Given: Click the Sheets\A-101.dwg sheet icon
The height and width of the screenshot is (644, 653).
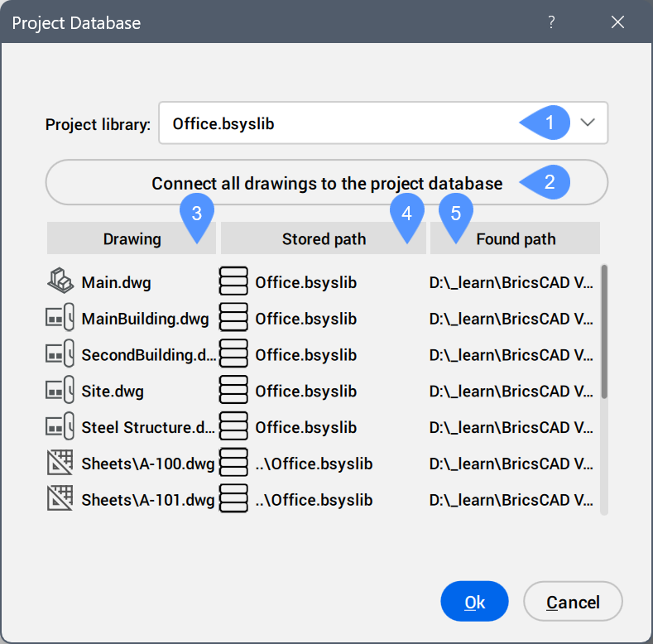Looking at the screenshot, I should (x=61, y=500).
